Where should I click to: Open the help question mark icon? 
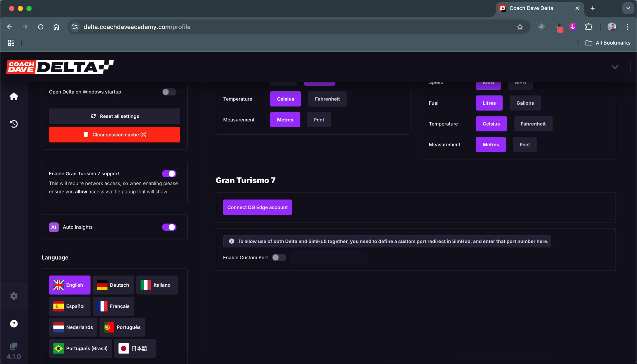[14, 324]
